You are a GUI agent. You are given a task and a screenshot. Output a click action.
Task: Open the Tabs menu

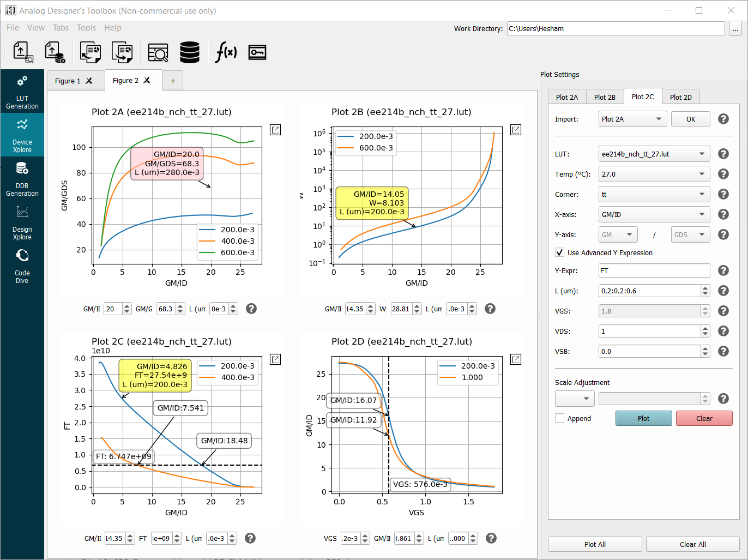(x=61, y=28)
